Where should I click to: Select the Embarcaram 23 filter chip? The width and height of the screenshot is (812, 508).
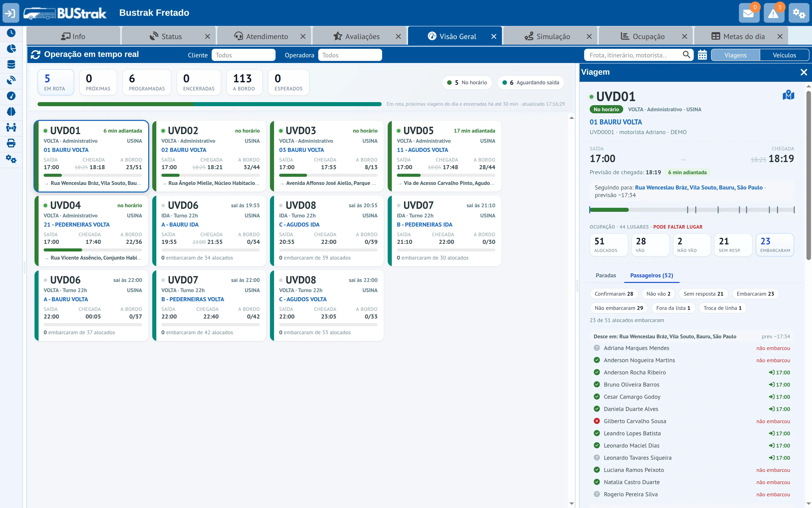pos(755,294)
